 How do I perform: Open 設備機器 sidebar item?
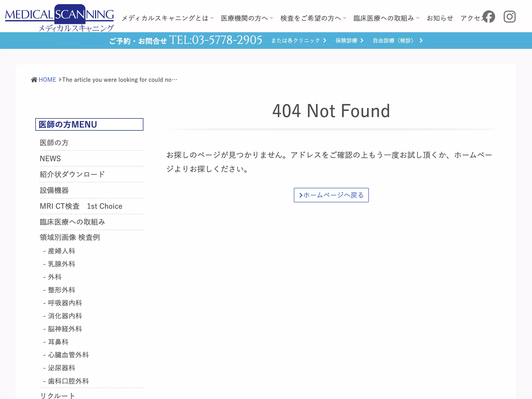pos(91,190)
